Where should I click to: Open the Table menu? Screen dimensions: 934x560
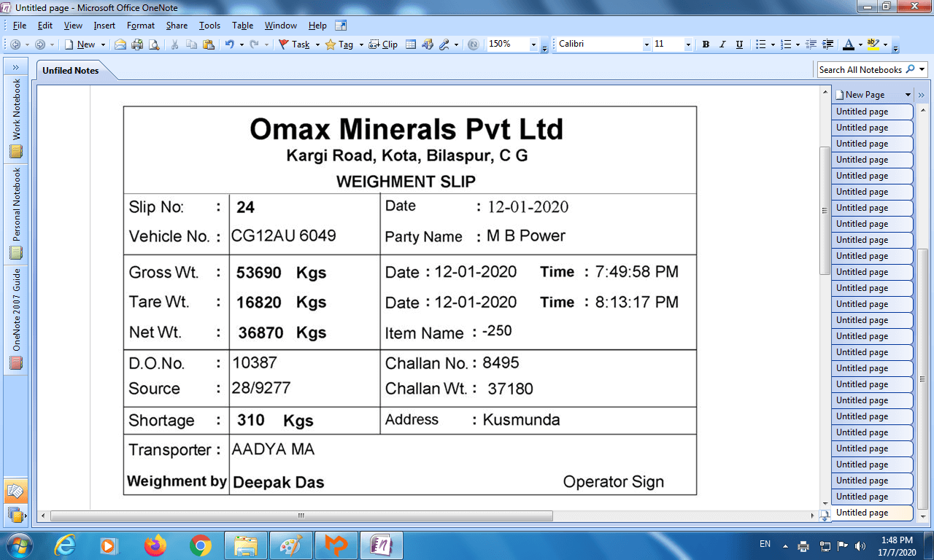242,26
